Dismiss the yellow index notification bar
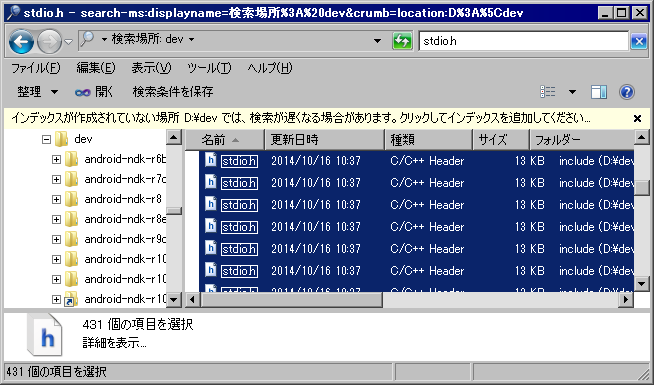This screenshot has height=385, width=654. (637, 118)
